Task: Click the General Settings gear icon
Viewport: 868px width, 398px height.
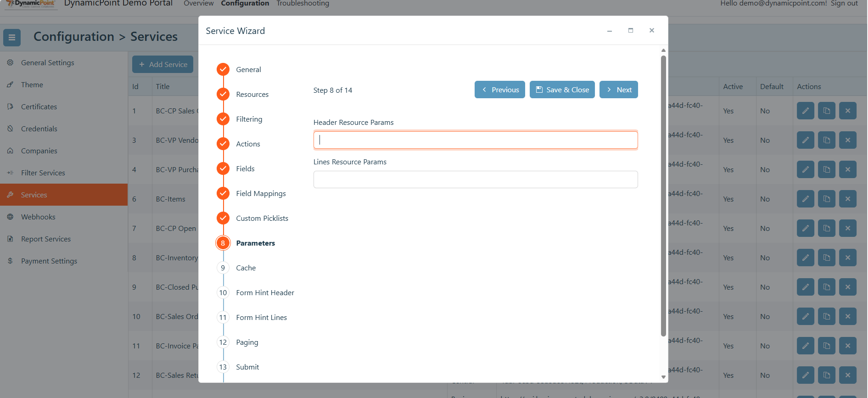Action: coord(10,62)
